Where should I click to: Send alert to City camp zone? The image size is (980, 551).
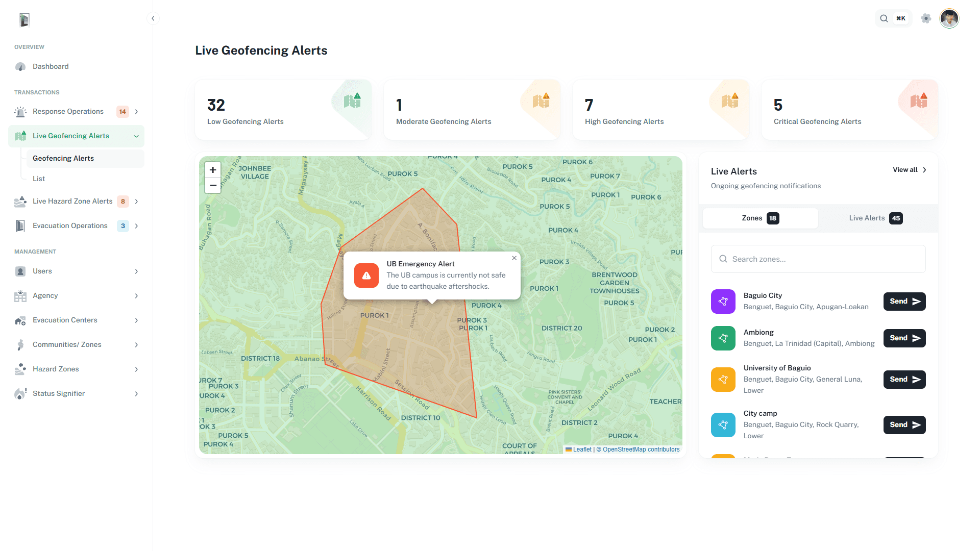coord(904,425)
